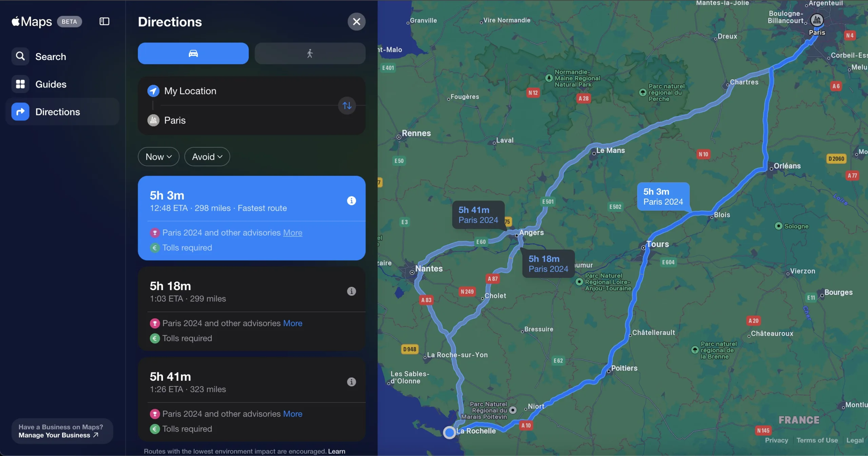The image size is (868, 456).
Task: Click the Directions sidebar icon
Action: 20,111
